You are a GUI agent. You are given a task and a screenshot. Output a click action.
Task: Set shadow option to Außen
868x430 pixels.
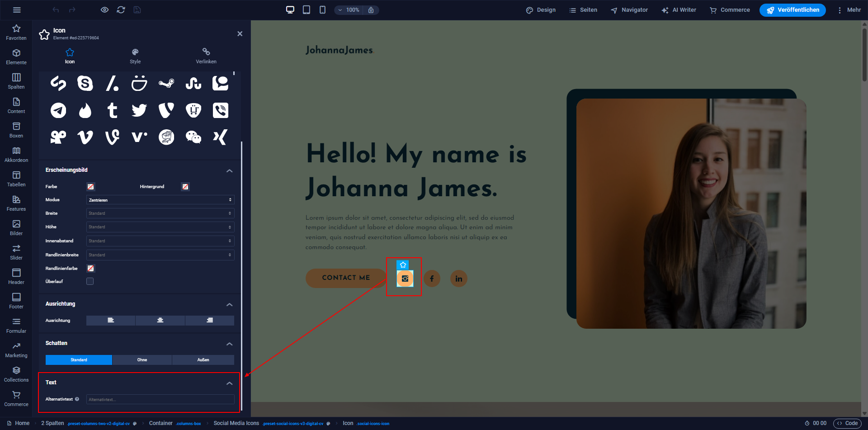click(203, 360)
